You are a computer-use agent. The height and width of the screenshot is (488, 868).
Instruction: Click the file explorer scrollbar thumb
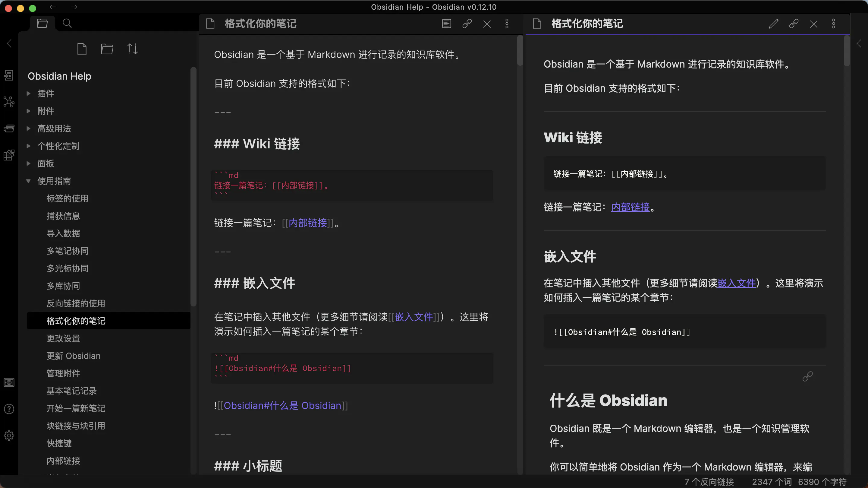[x=193, y=186]
